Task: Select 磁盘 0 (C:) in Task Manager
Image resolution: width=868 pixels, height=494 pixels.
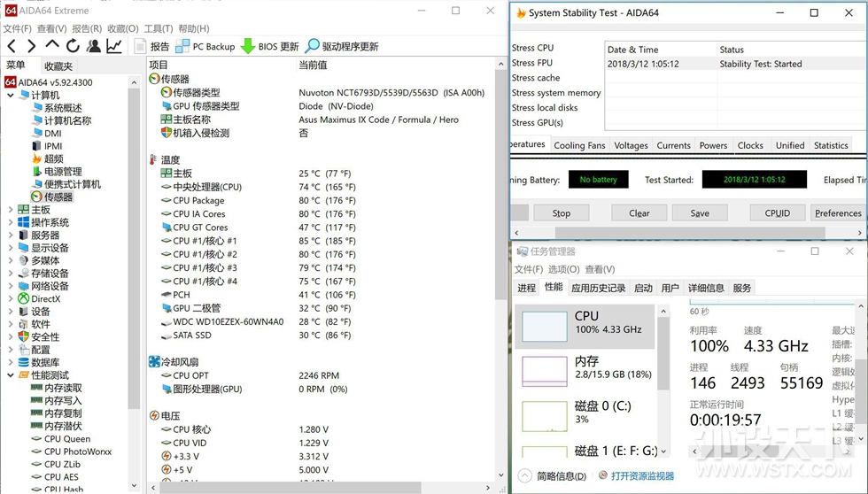Action: tap(585, 414)
